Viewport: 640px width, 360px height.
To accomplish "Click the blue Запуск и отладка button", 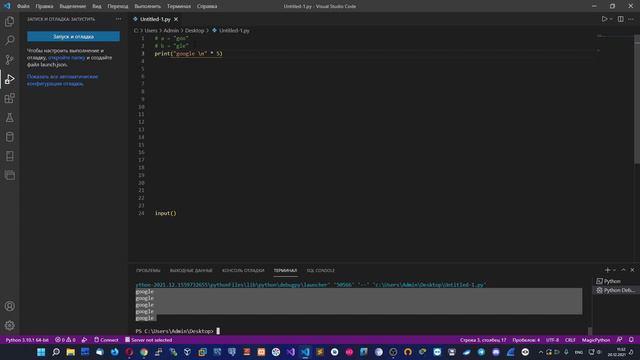I will pyautogui.click(x=73, y=37).
